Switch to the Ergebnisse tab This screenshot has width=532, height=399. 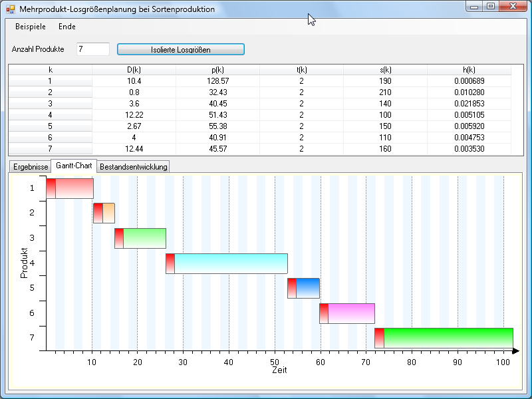29,166
